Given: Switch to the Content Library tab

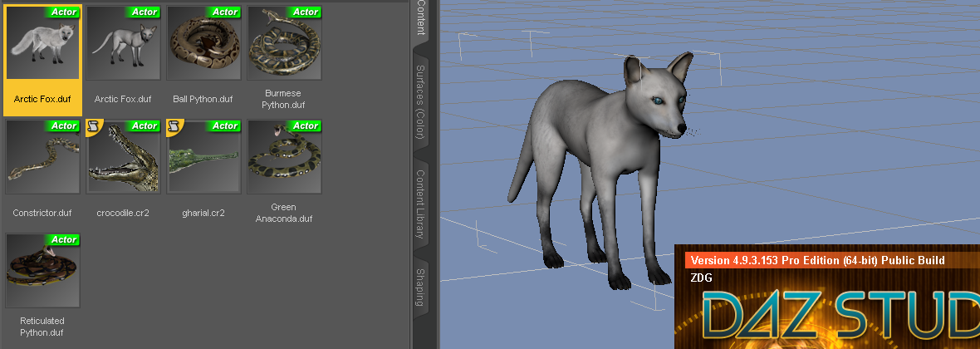Looking at the screenshot, I should click(420, 204).
